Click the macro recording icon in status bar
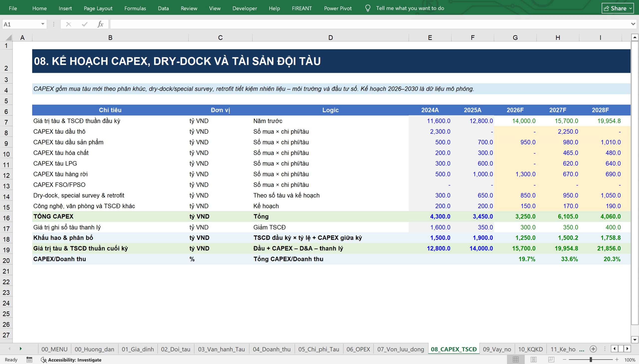The image size is (639, 364). [29, 360]
